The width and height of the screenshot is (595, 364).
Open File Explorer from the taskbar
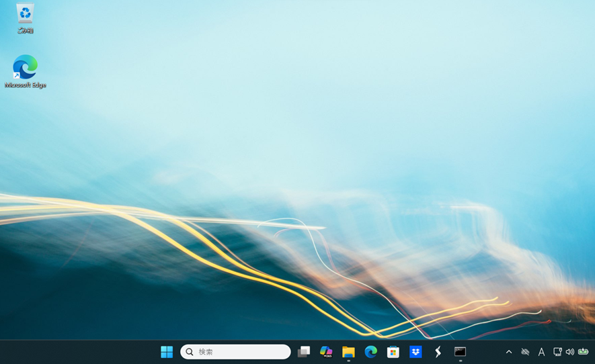coord(348,352)
